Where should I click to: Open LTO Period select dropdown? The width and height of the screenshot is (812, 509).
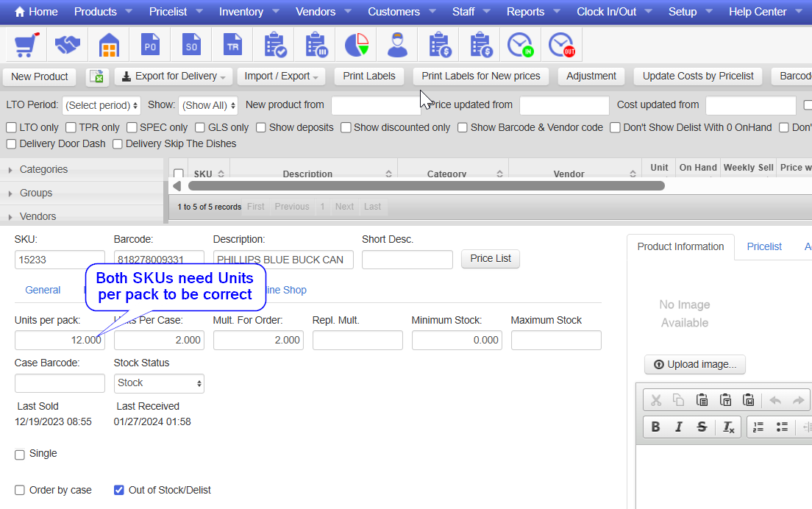pos(101,105)
